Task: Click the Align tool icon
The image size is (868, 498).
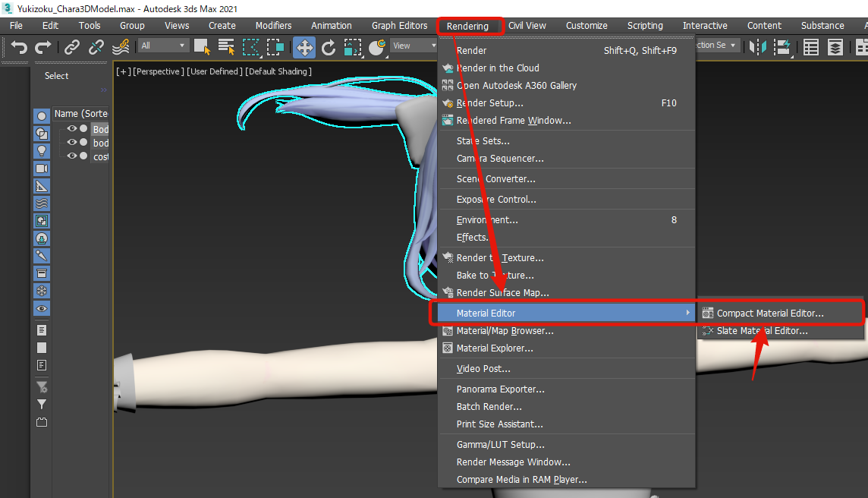Action: coord(782,47)
